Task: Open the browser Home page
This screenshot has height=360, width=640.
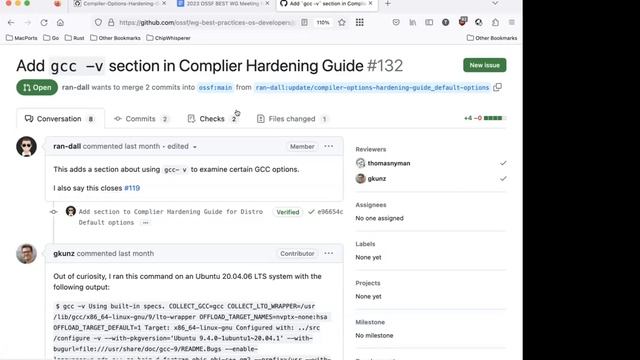Action: (60, 22)
